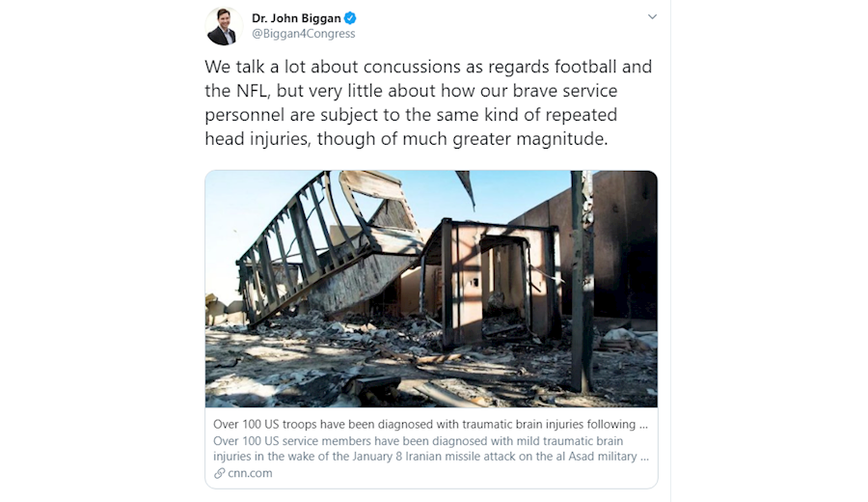The image size is (868, 502).
Task: Open Dr. John Biggan's profile avatar
Action: 224,27
